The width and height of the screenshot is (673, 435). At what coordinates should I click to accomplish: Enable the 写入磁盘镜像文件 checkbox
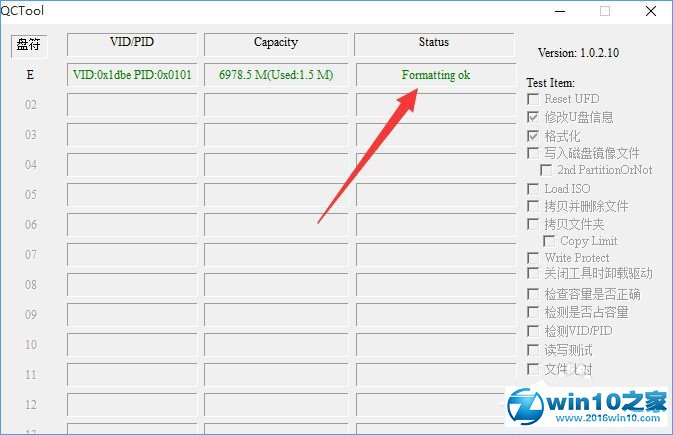click(x=533, y=153)
